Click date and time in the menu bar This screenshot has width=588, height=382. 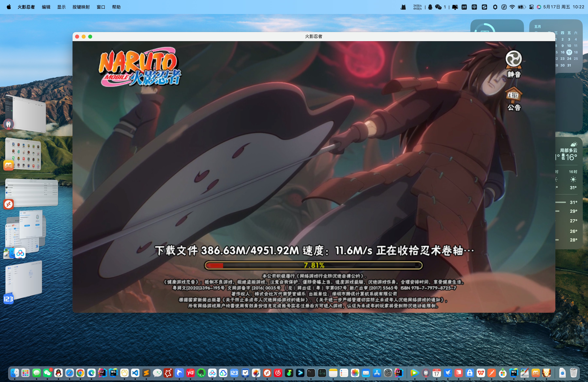coord(563,7)
